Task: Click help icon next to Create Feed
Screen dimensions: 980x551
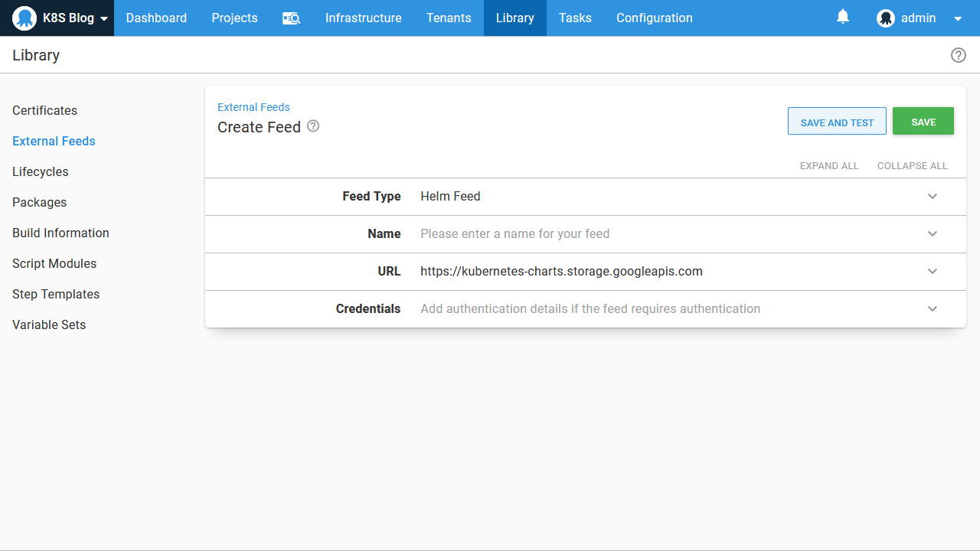Action: (x=313, y=126)
